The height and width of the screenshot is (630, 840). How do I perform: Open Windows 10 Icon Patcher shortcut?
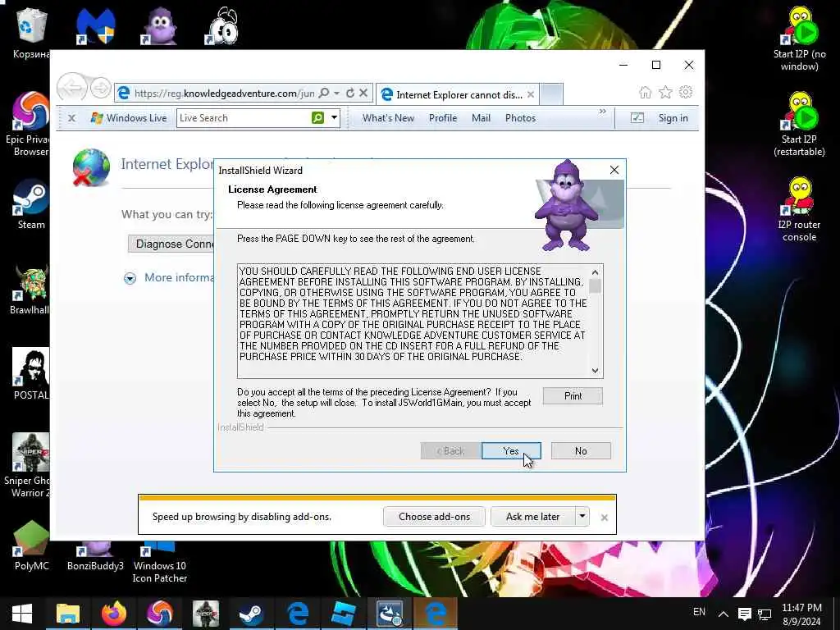(x=160, y=563)
